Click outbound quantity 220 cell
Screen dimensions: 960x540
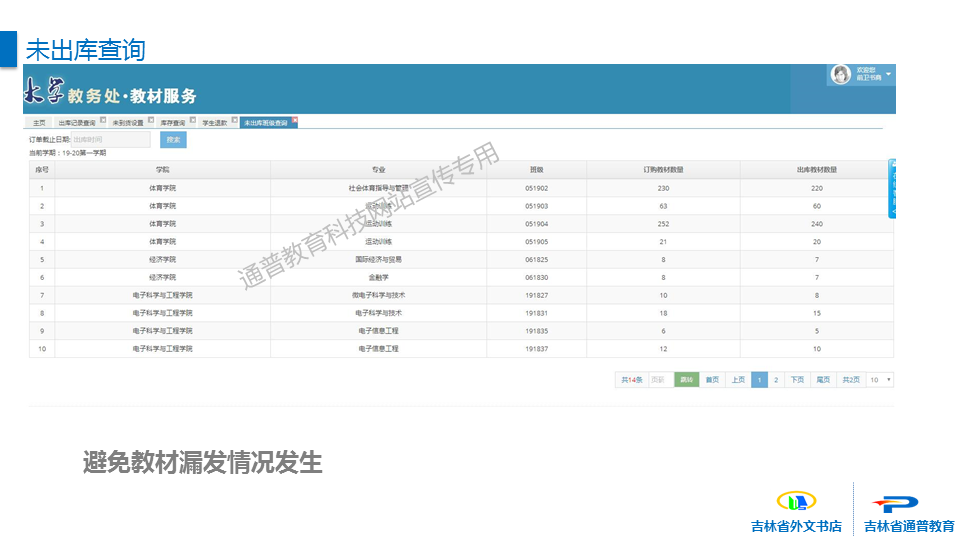click(817, 189)
